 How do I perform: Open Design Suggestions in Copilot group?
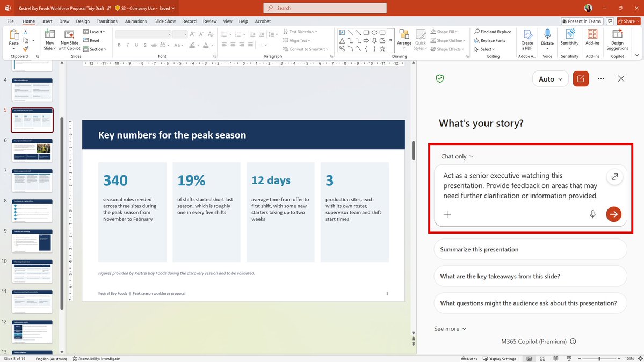point(617,40)
